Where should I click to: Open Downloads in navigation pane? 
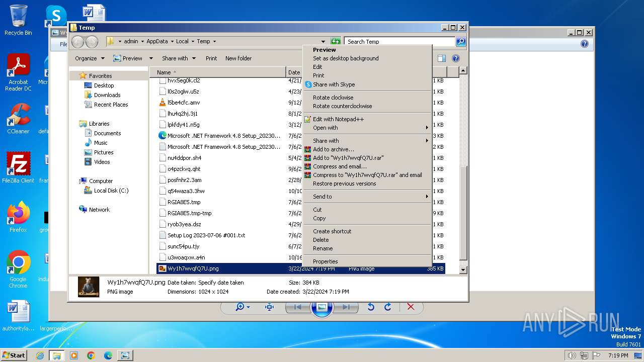coord(107,95)
